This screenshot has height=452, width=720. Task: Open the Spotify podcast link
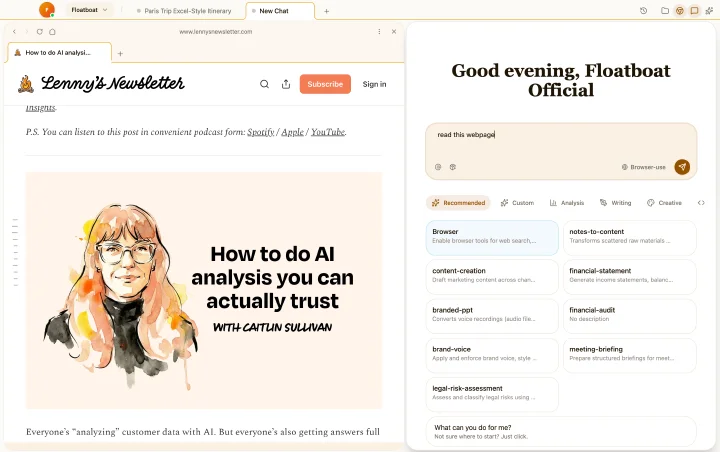click(x=260, y=132)
